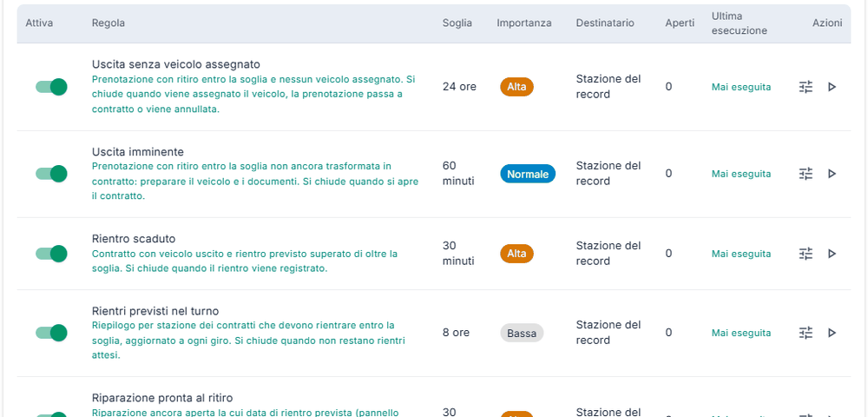The image size is (868, 417).
Task: Click Stazione del record for Uscita imminente
Action: (608, 174)
